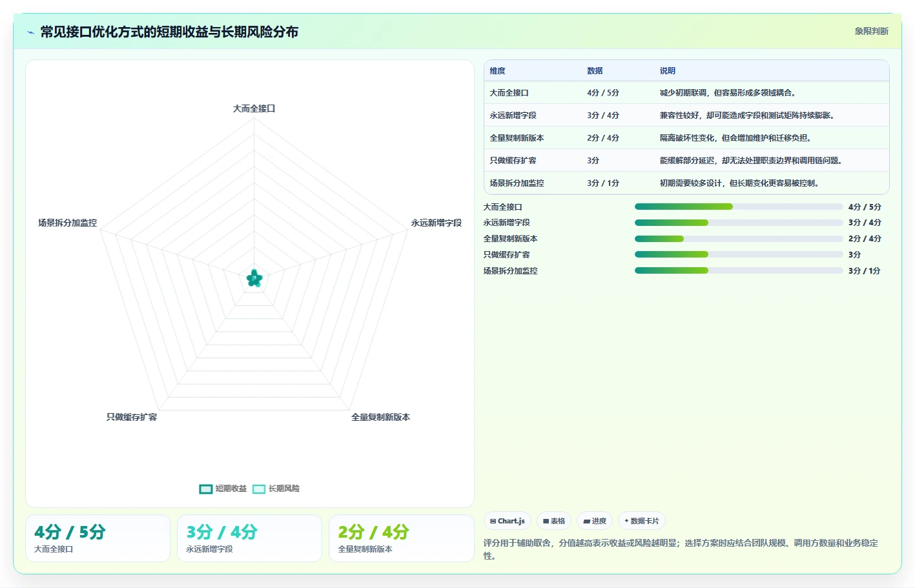Click the 维度 column header

tap(497, 71)
